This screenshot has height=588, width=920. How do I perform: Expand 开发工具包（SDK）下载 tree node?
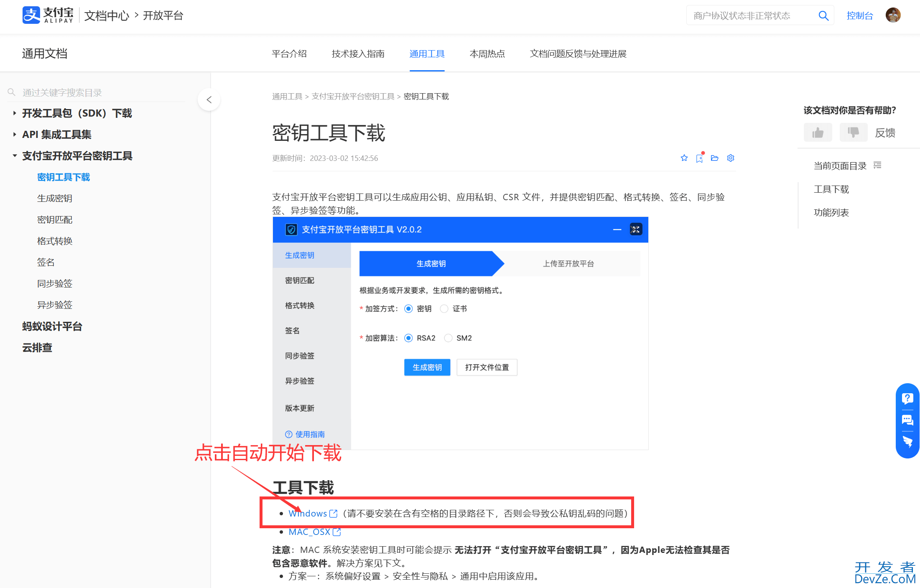[15, 113]
